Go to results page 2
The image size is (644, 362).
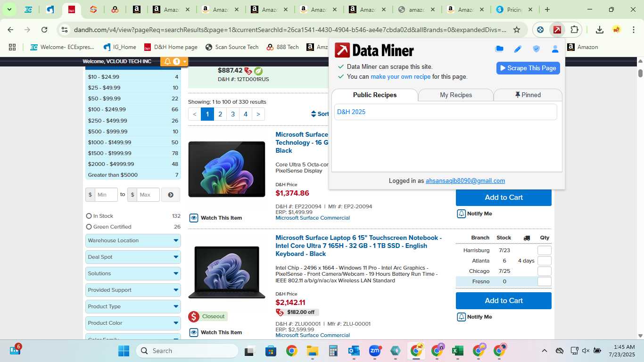(x=220, y=114)
